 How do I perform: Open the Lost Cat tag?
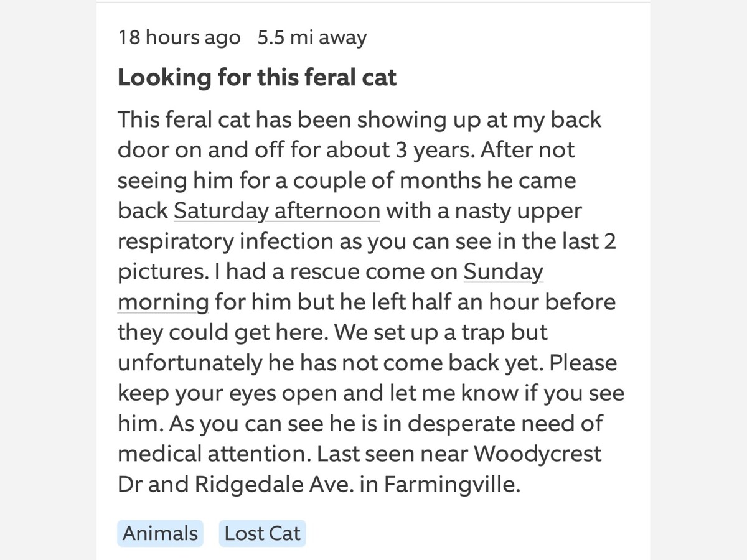[262, 533]
